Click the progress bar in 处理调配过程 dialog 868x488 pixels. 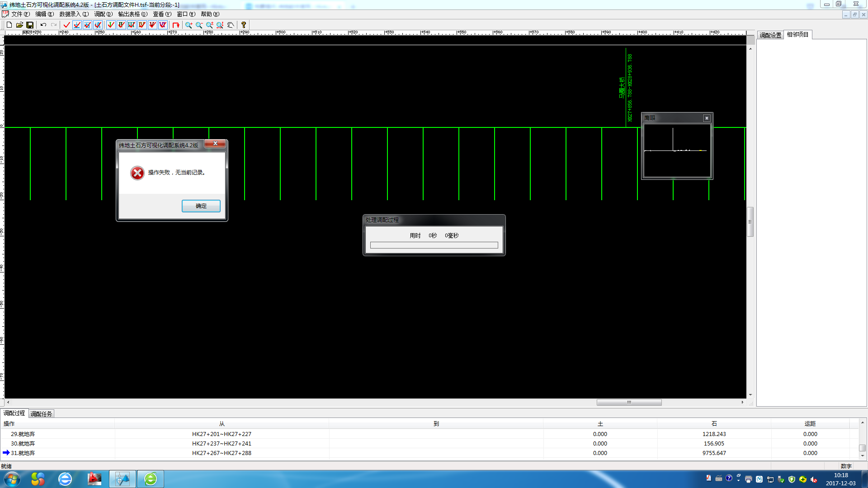click(x=434, y=245)
